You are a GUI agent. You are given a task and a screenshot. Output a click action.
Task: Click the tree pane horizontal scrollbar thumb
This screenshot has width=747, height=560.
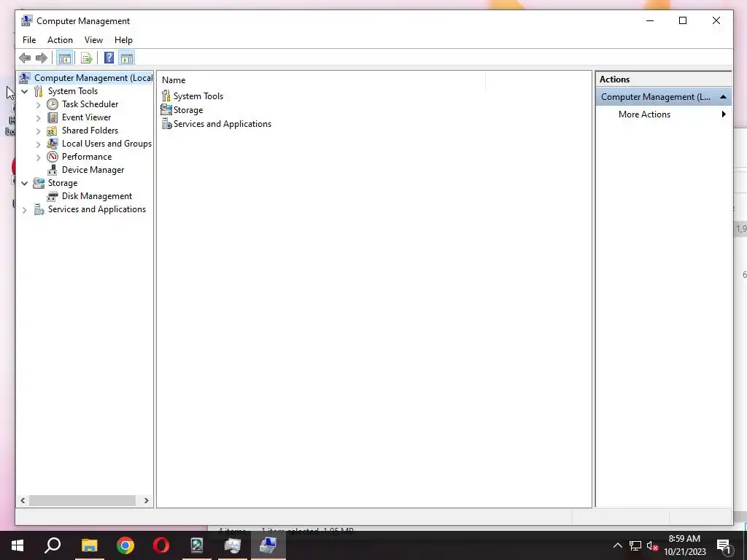tap(82, 500)
